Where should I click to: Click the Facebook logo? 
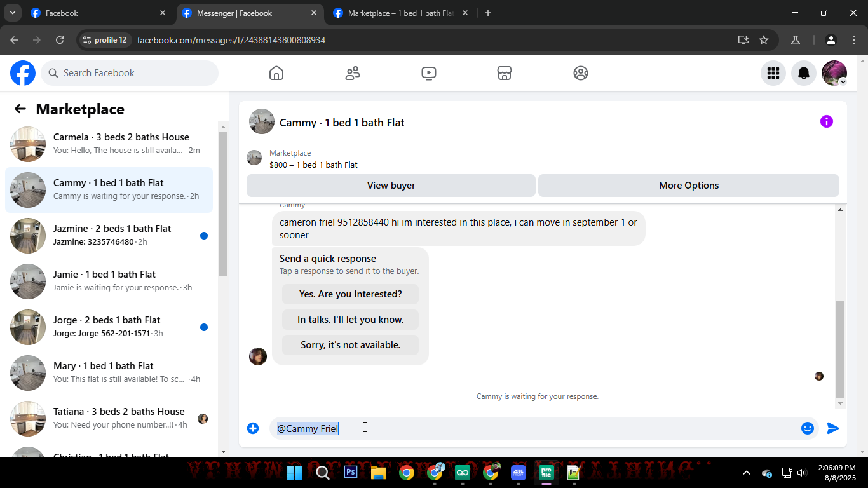point(23,73)
